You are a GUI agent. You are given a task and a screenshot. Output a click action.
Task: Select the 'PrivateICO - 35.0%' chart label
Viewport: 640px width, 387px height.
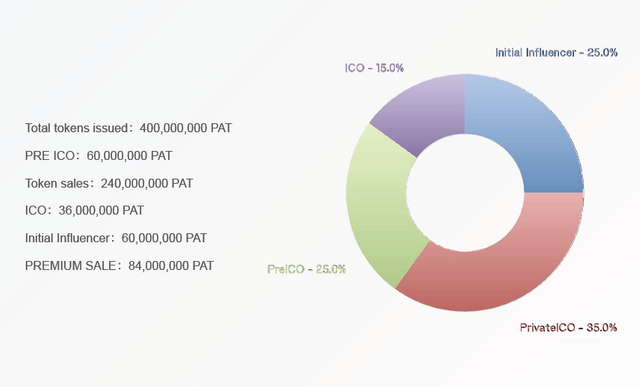[x=568, y=327]
